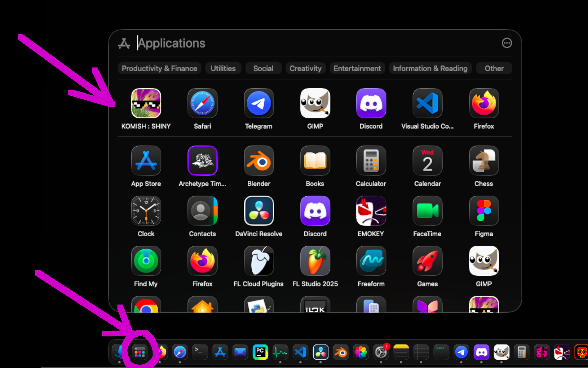Open the more options ellipsis button
Screen dimensions: 588x368
click(507, 43)
